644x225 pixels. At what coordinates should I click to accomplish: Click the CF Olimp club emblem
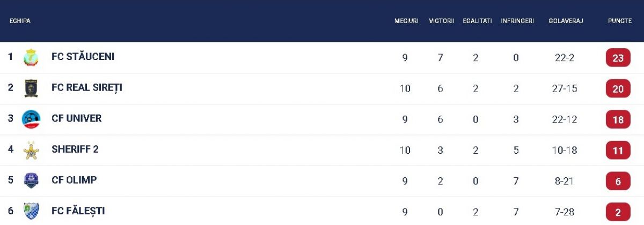(31, 181)
